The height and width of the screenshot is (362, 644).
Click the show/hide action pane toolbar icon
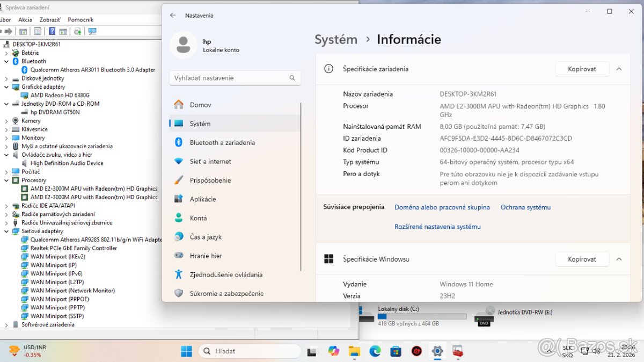[63, 31]
